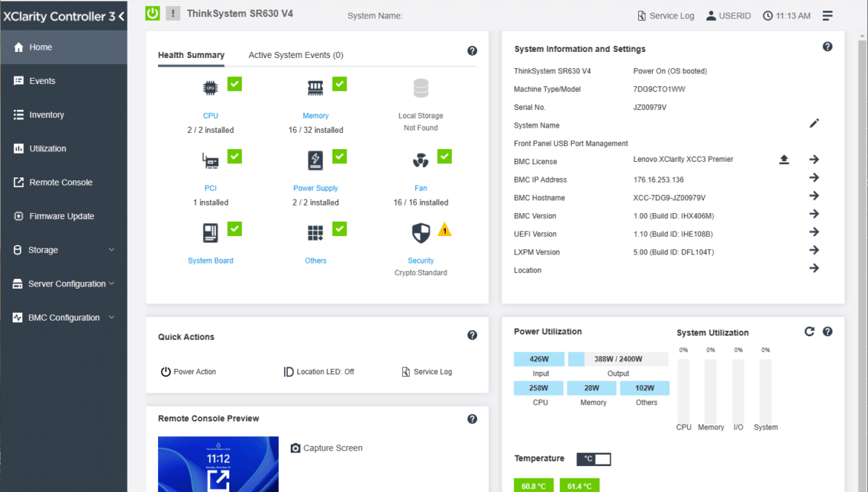The height and width of the screenshot is (492, 868).
Task: Open BMC IP Address settings arrow
Action: (815, 177)
